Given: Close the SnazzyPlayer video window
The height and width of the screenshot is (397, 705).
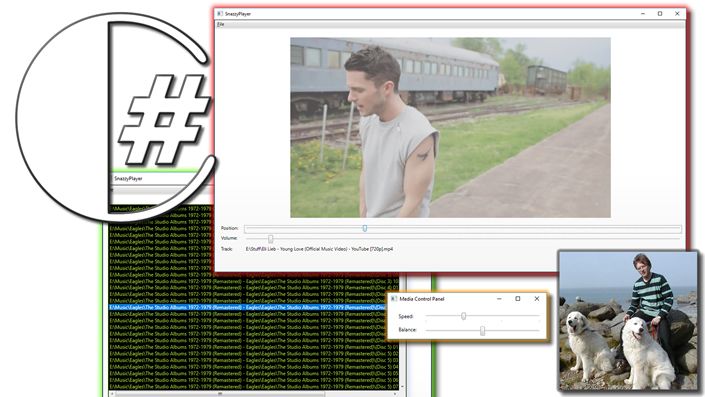Looking at the screenshot, I should tap(677, 14).
